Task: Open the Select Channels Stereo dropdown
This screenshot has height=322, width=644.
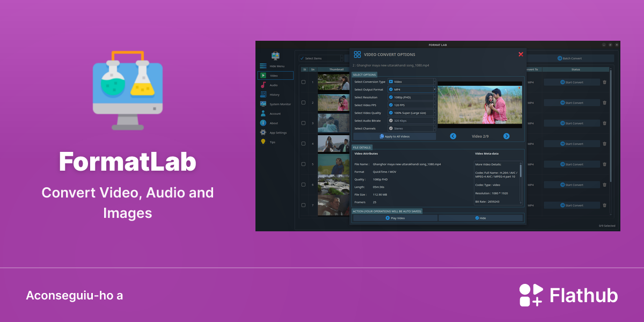Action: tap(412, 128)
